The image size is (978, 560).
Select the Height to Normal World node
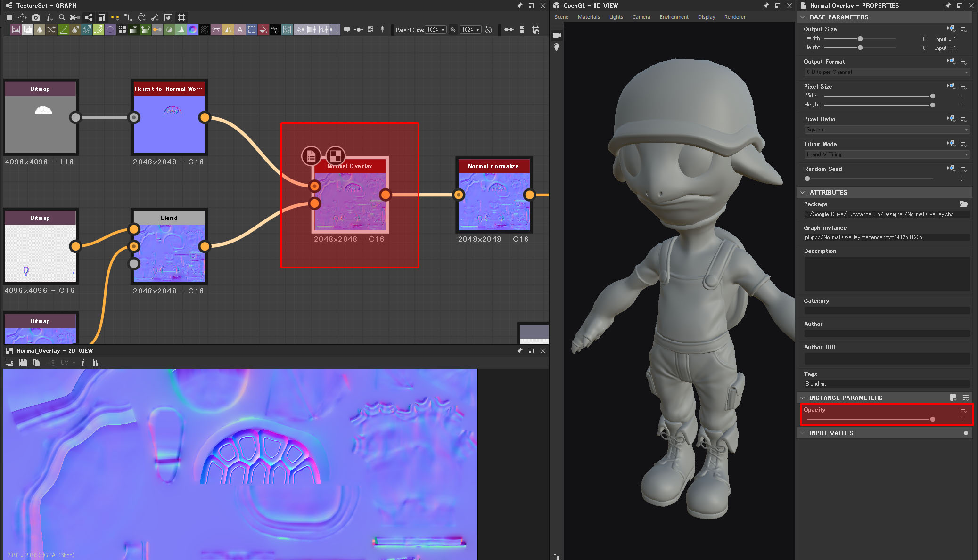tap(169, 117)
